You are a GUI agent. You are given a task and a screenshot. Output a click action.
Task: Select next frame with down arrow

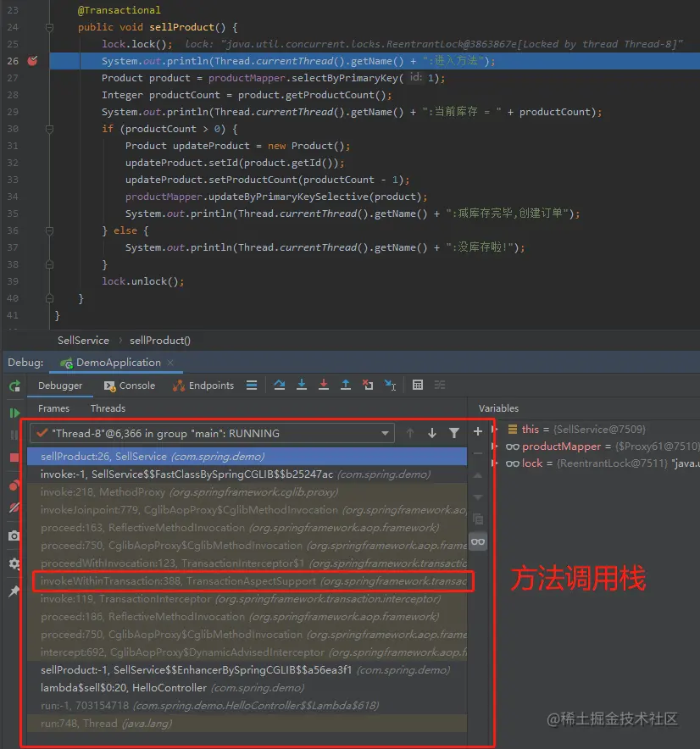[x=432, y=433]
